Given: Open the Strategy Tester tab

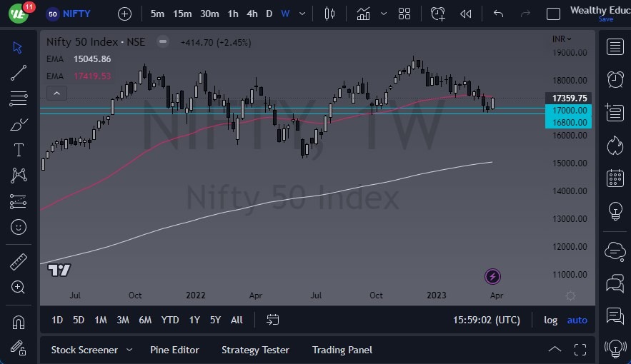Looking at the screenshot, I should [255, 350].
